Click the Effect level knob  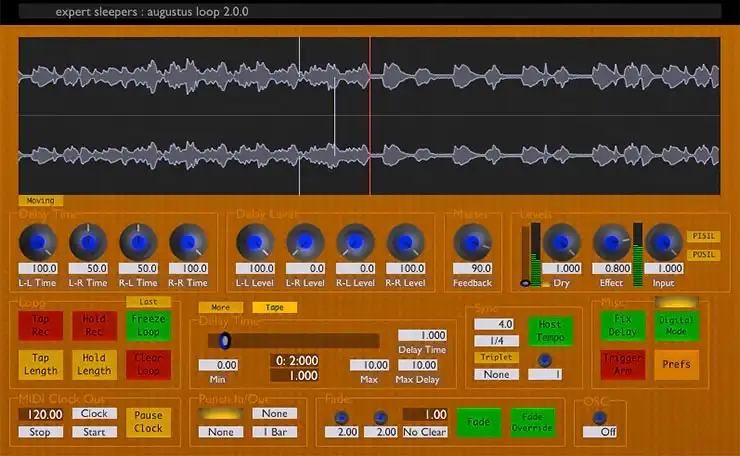612,243
